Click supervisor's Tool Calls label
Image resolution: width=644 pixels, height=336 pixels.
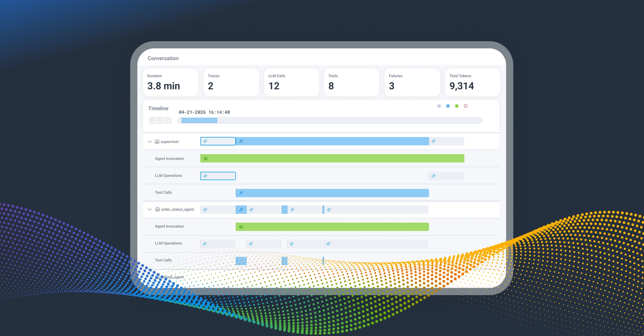(x=164, y=192)
